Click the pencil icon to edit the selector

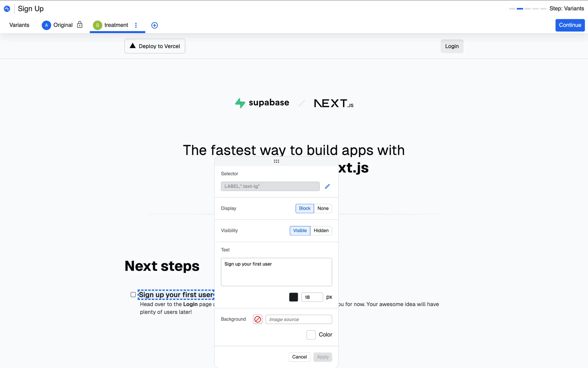pyautogui.click(x=327, y=186)
